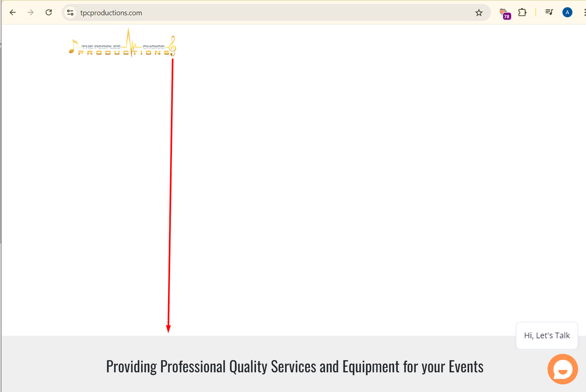Viewport: 586px width, 392px height.
Task: Click the forward navigation arrow
Action: (x=31, y=12)
